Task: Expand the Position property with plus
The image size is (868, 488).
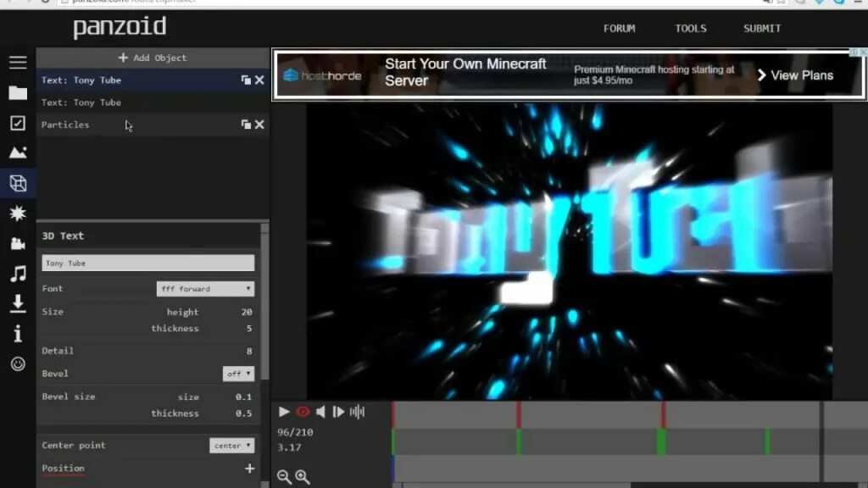Action: 250,469
